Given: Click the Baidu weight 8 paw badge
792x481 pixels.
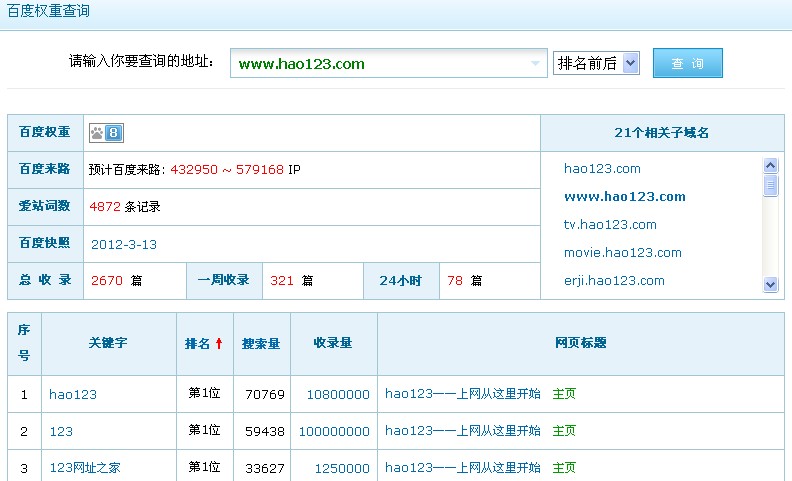Looking at the screenshot, I should pos(107,133).
